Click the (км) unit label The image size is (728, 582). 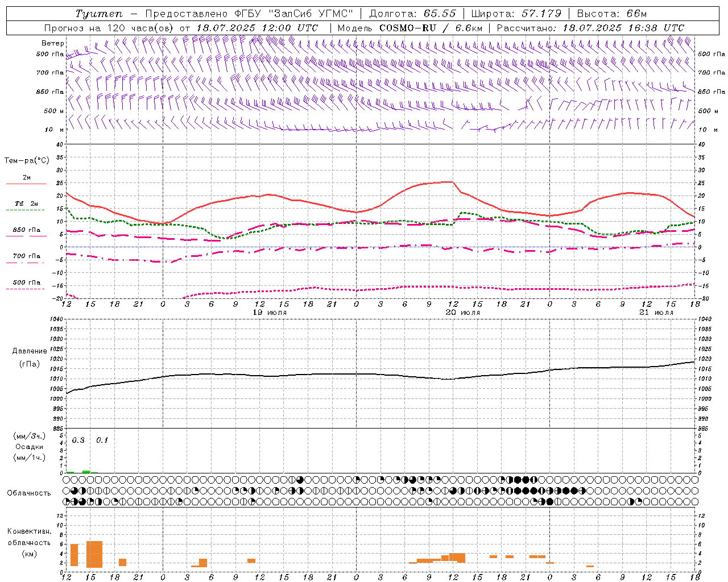pos(29,554)
